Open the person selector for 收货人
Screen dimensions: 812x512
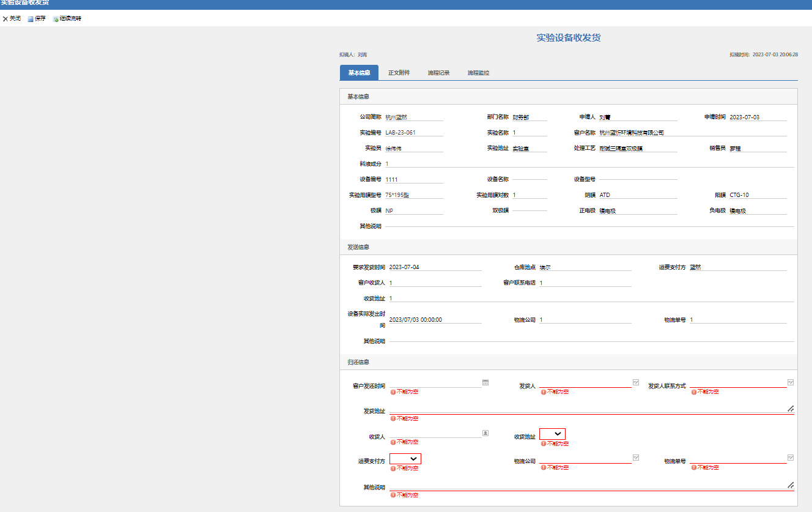coord(485,432)
